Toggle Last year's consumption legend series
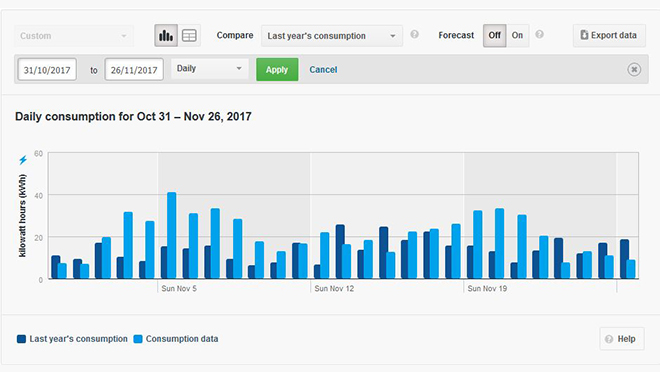The width and height of the screenshot is (660, 372). pos(72,339)
